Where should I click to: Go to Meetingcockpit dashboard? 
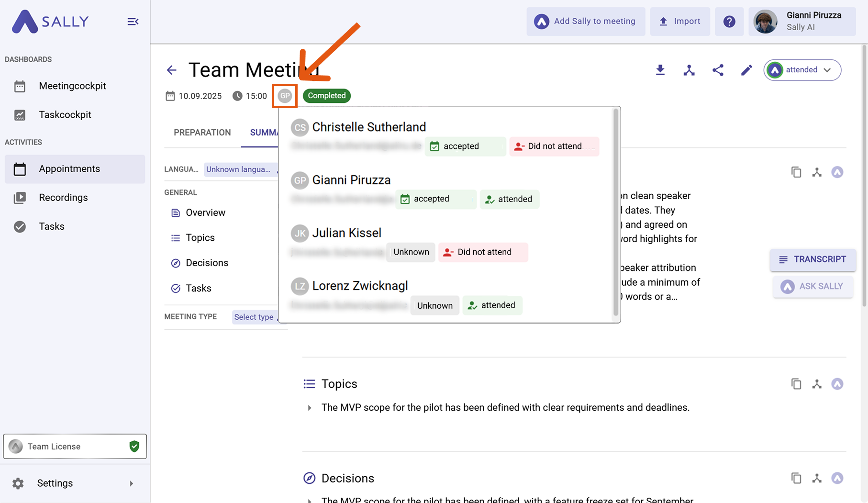click(72, 86)
